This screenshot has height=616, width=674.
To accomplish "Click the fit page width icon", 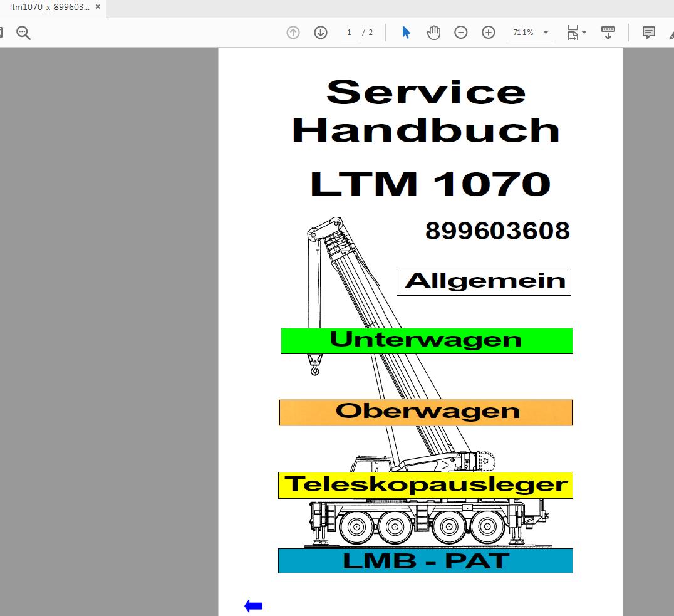I will 573,33.
